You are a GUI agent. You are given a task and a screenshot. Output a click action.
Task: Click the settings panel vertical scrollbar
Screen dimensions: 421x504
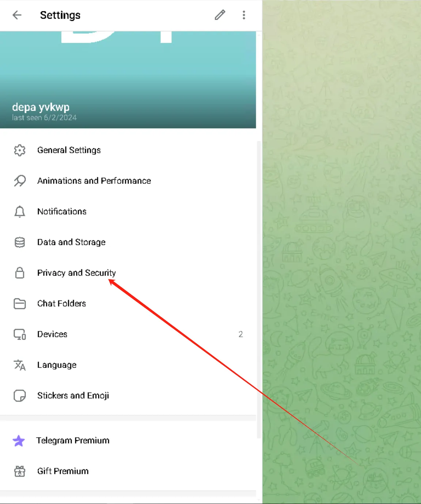pyautogui.click(x=259, y=289)
